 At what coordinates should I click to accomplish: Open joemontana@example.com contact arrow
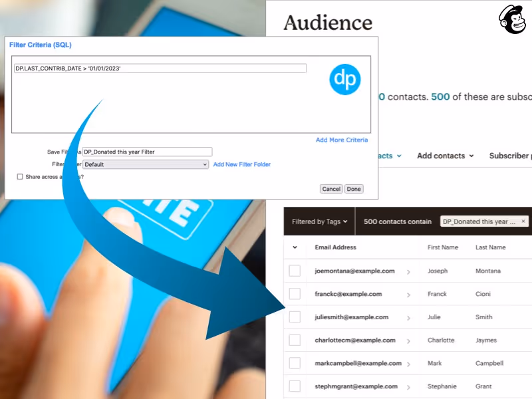tap(408, 271)
